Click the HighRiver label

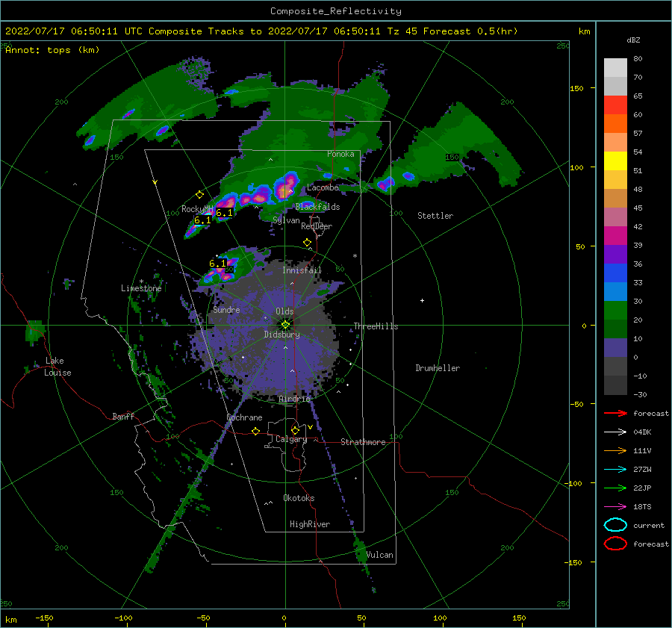[x=310, y=524]
